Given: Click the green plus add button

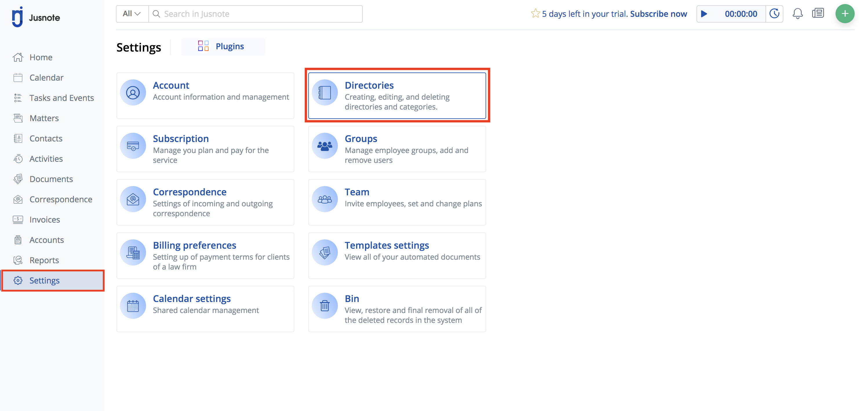Looking at the screenshot, I should [845, 14].
